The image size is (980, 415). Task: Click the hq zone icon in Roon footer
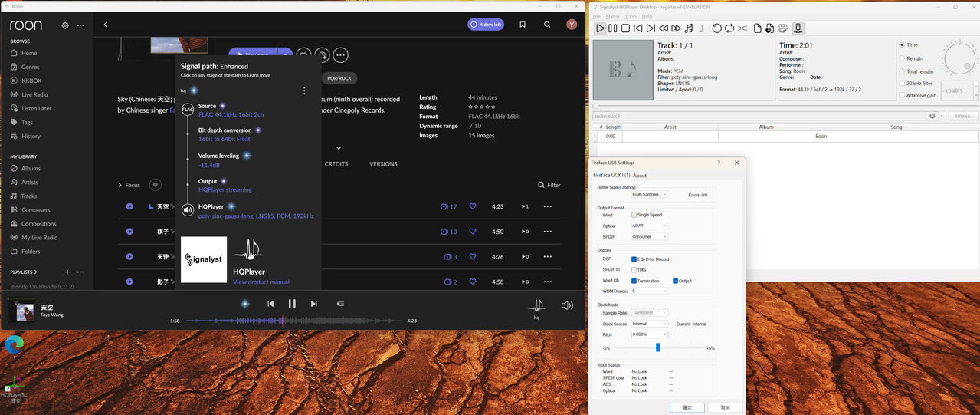tap(536, 305)
